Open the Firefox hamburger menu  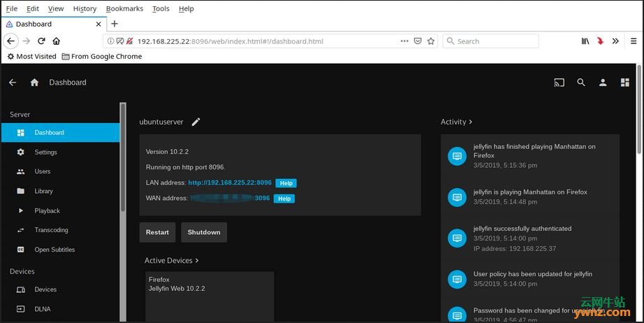click(634, 41)
